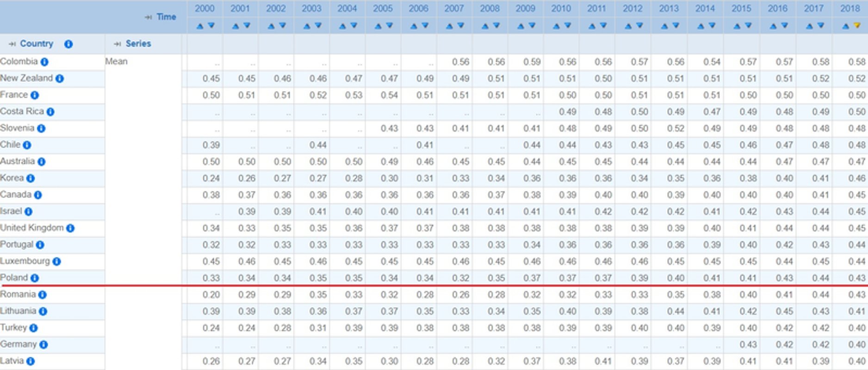Image resolution: width=868 pixels, height=370 pixels.
Task: Select the United Kingdom row label
Action: coord(32,228)
